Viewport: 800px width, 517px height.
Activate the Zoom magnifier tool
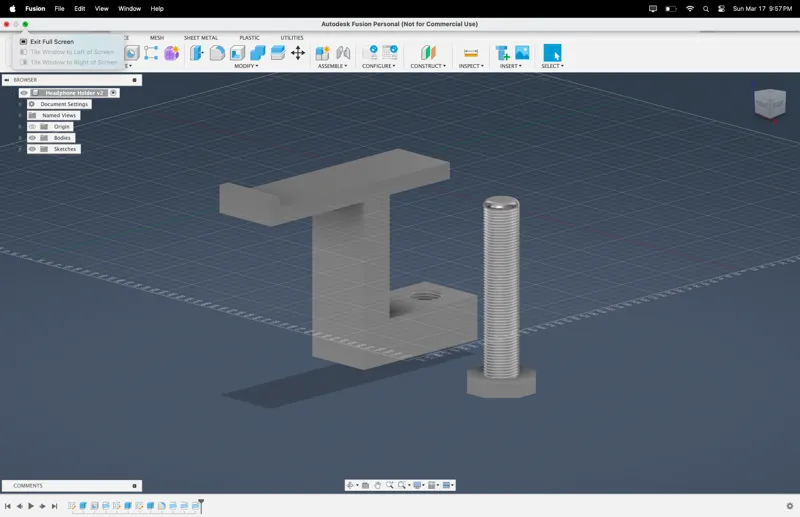(390, 485)
